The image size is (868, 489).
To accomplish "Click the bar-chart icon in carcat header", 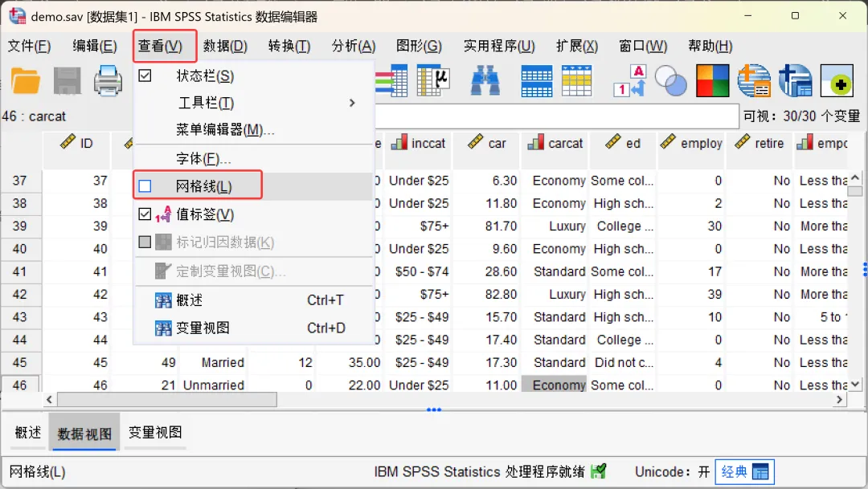I will (536, 143).
